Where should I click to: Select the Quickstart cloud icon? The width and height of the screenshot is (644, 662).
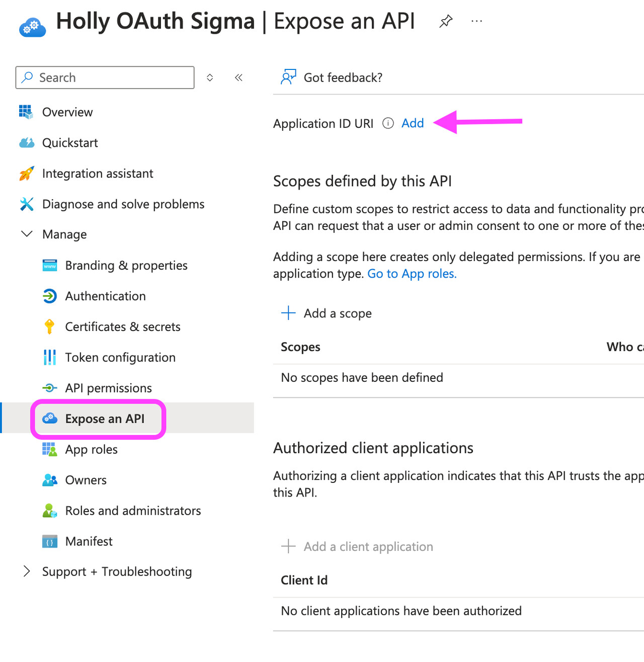pos(25,142)
